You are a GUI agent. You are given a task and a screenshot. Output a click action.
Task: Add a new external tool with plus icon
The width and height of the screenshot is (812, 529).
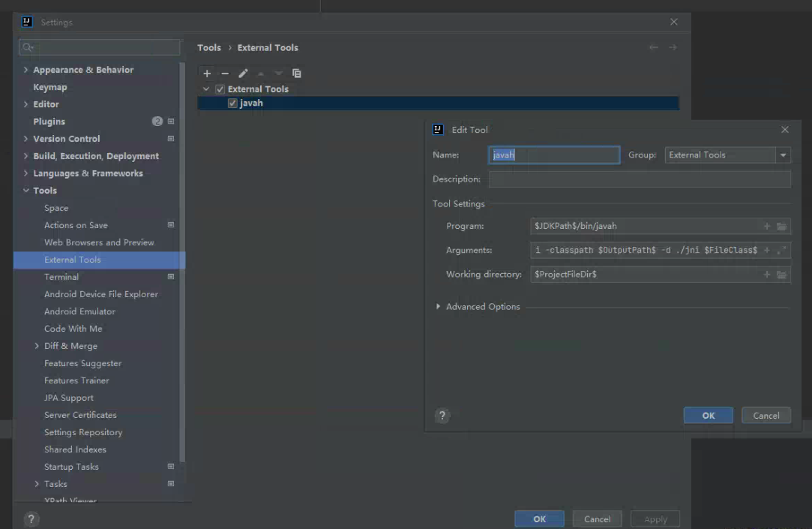(x=207, y=74)
